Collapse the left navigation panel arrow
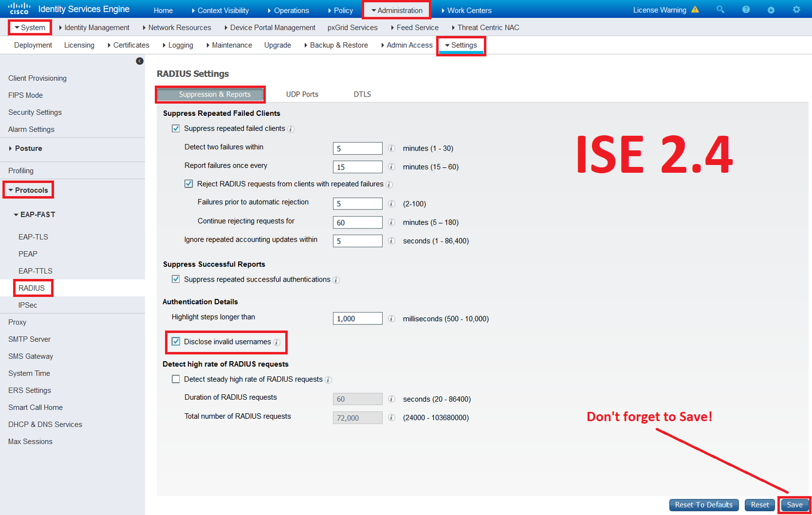Screen dimensions: 812x515 [x=139, y=61]
